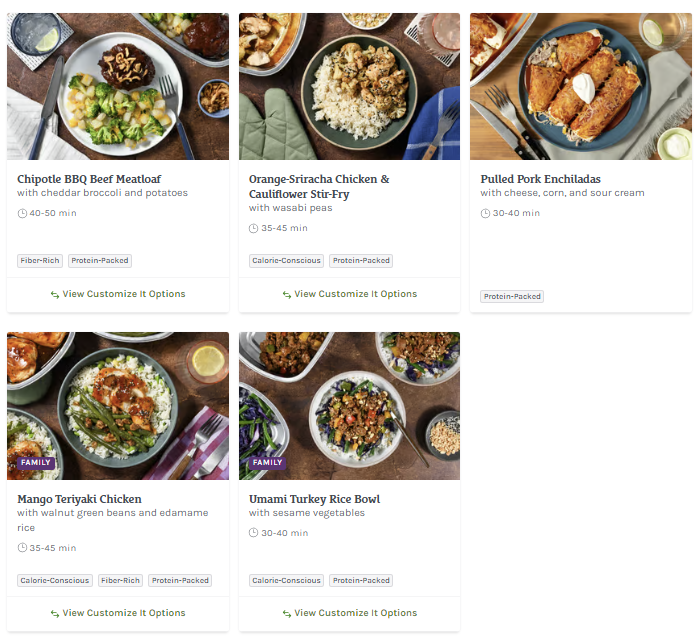The height and width of the screenshot is (636, 700).
Task: Click FAMILY badge on Umami Turkey Rice Bowl photo
Action: pos(267,463)
